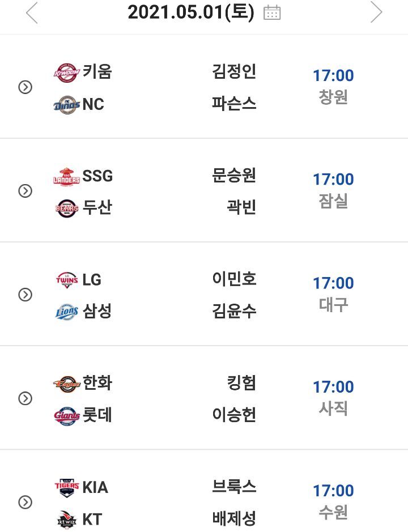Go to previous day with left arrow
The width and height of the screenshot is (408, 532).
point(32,12)
